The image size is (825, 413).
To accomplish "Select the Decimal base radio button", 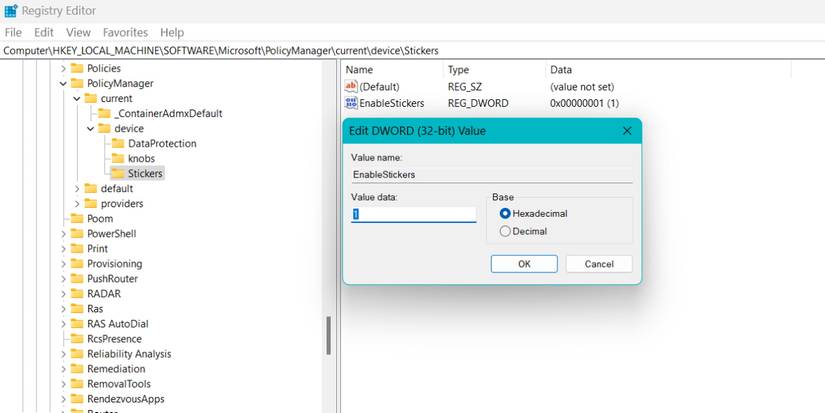I will (505, 231).
